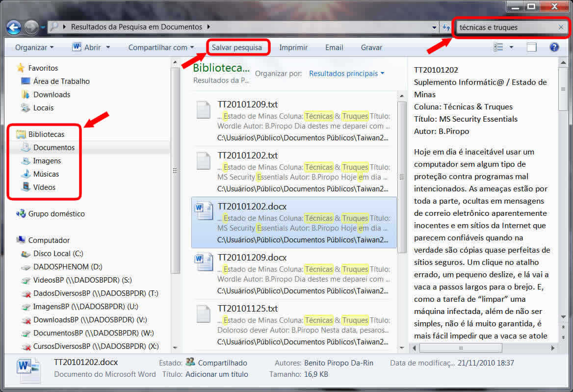The width and height of the screenshot is (573, 392).
Task: Click the refresh button beside address bar
Action: pyautogui.click(x=446, y=27)
